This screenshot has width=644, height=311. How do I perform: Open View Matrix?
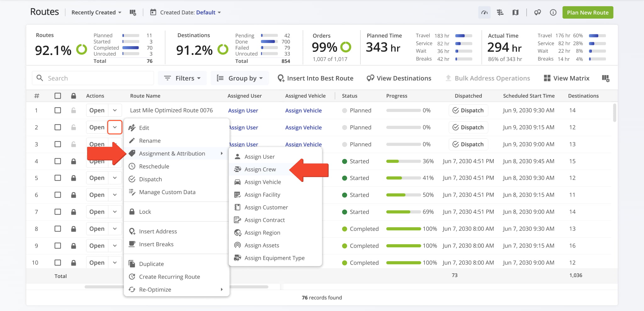pyautogui.click(x=567, y=78)
